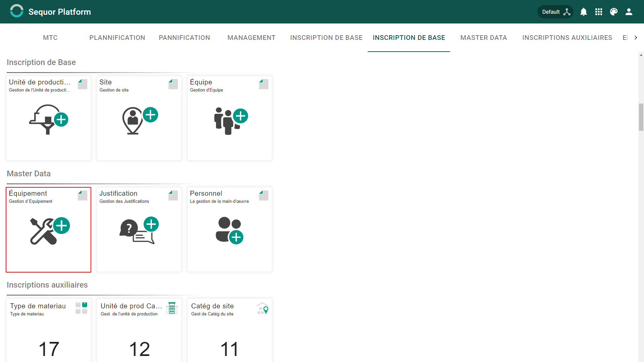This screenshot has width=644, height=362.
Task: Open the theme palette icon
Action: pos(614,12)
